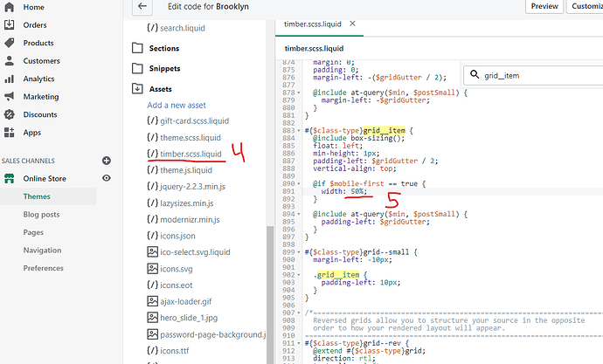
Task: Click image icon of icons.svg
Action: pyautogui.click(x=153, y=268)
